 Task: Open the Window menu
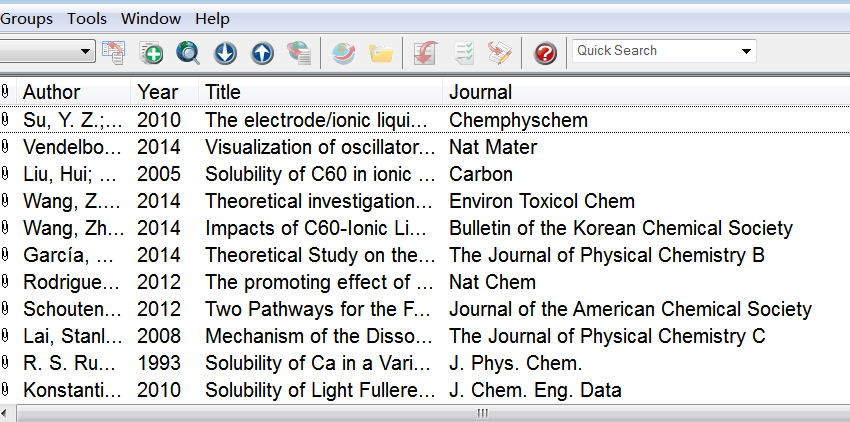151,19
